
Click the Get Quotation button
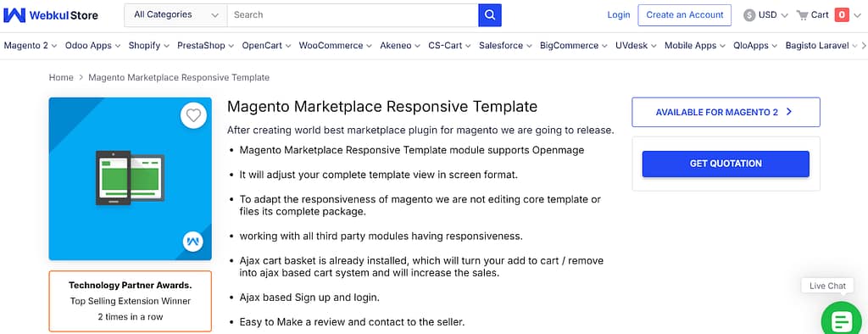pos(726,164)
